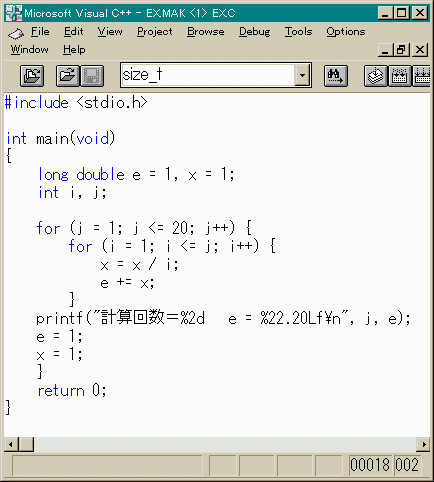
Task: Click the document icon beside File menu
Action: pyautogui.click(x=16, y=33)
